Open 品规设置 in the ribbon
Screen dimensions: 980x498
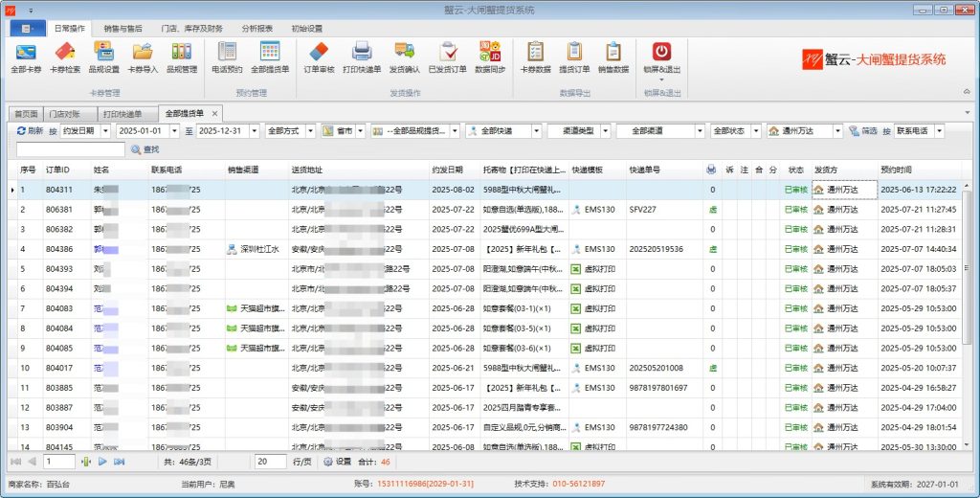(103, 57)
